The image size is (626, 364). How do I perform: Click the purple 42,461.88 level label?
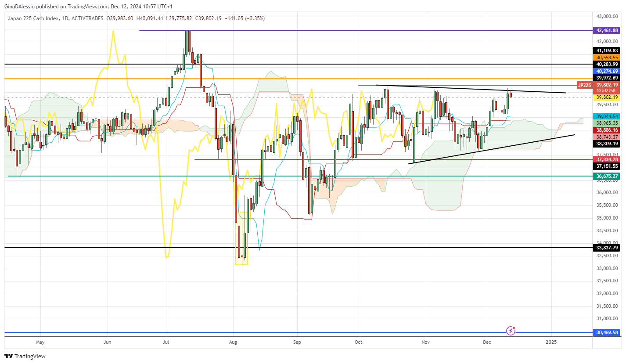point(607,30)
